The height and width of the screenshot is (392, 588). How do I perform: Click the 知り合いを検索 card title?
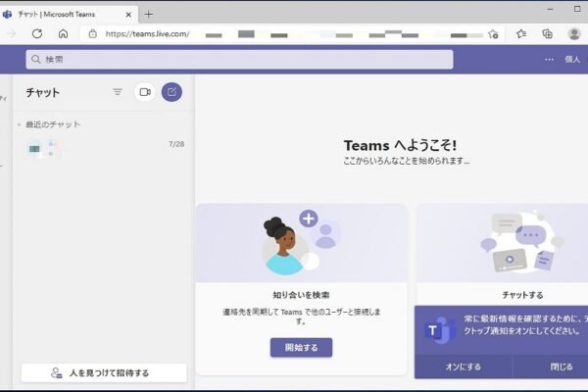tap(301, 295)
